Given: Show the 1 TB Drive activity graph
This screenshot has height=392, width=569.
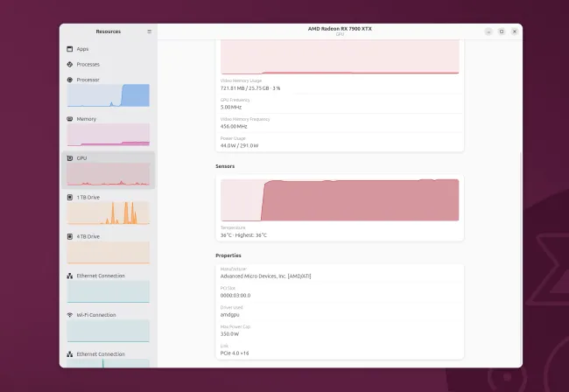Looking at the screenshot, I should (109, 213).
